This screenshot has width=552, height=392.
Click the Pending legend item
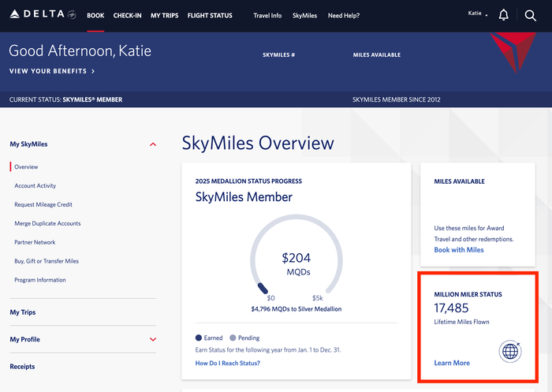point(244,338)
